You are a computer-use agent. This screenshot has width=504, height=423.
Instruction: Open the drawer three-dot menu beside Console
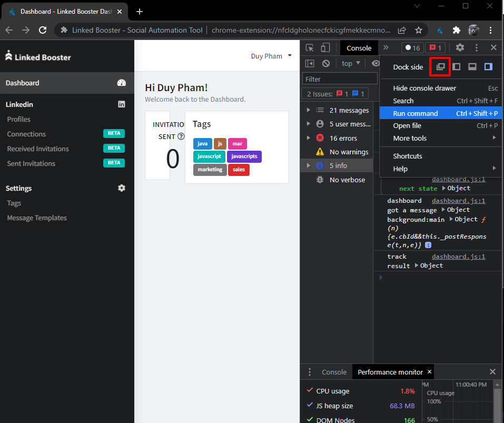pyautogui.click(x=310, y=372)
